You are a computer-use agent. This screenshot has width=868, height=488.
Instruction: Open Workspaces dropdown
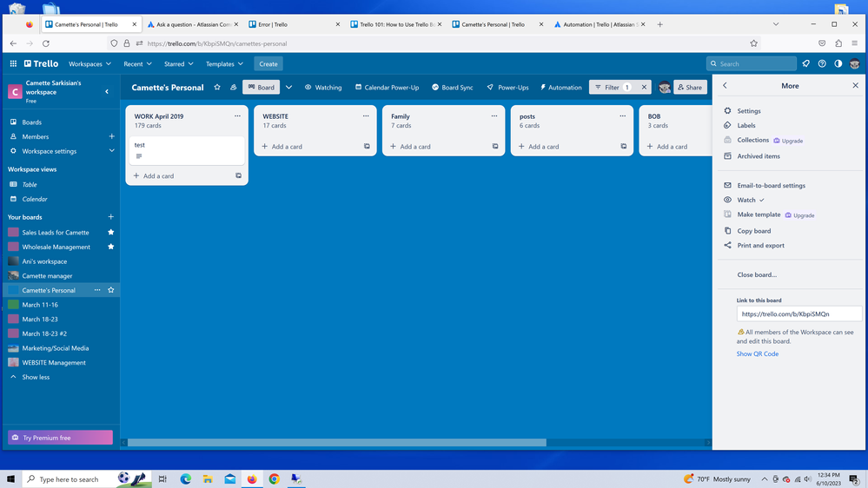click(89, 63)
